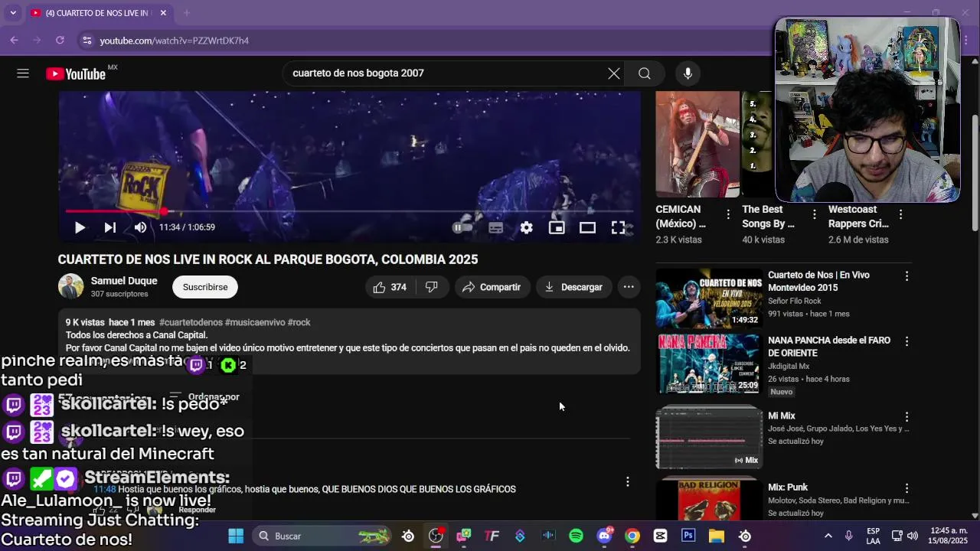
Task: Open options for The Best Songs By video
Action: pos(815,214)
